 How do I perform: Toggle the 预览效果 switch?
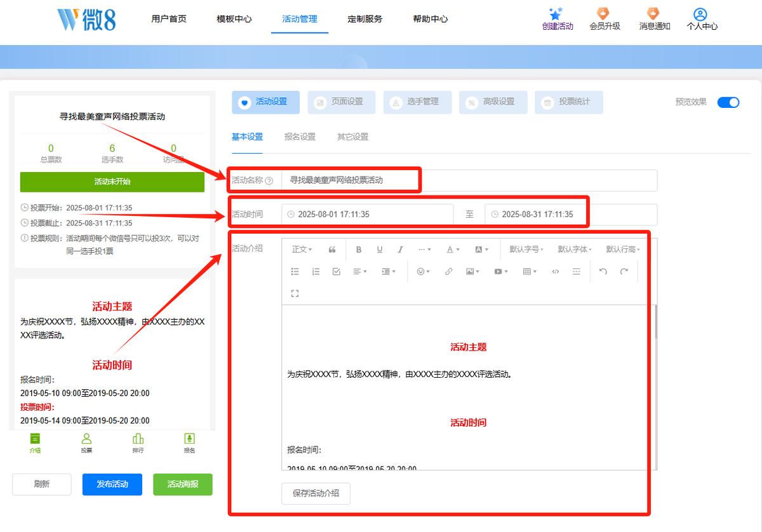point(728,102)
